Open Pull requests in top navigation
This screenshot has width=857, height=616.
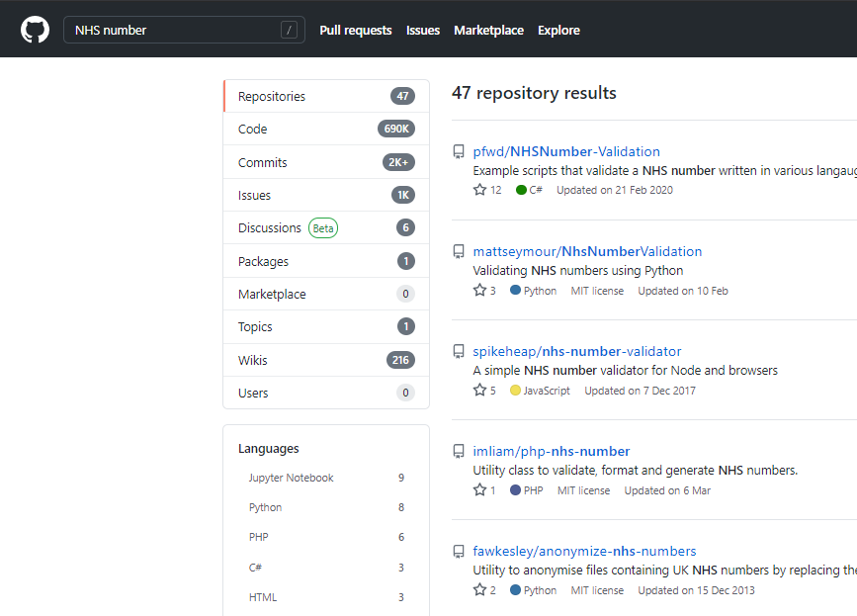point(355,30)
